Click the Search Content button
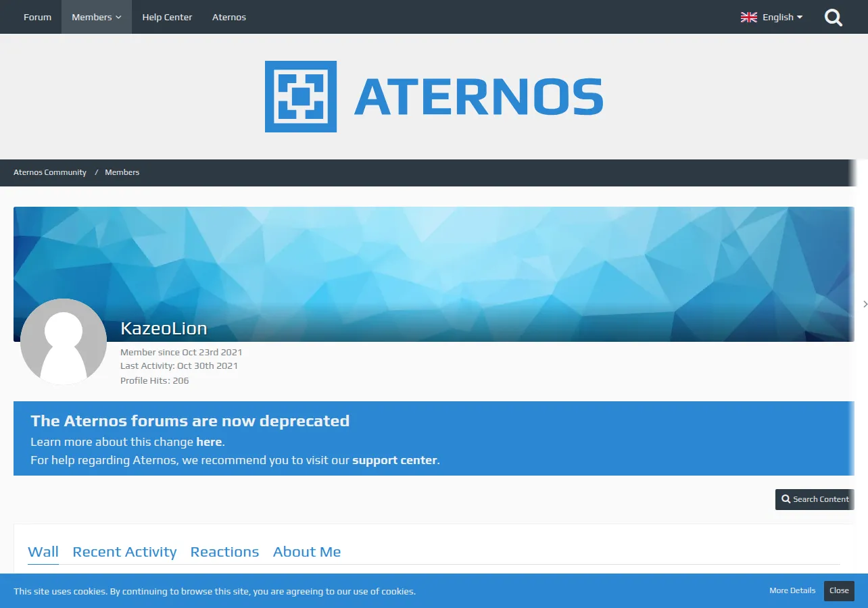 click(815, 499)
